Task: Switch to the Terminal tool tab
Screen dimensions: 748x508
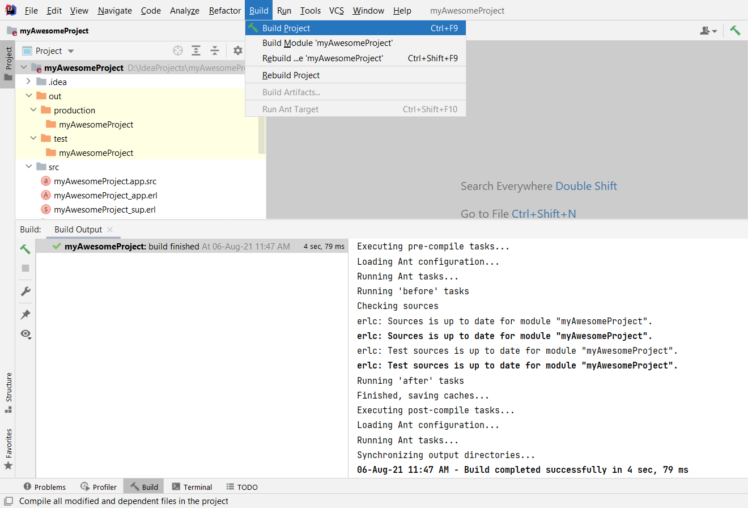Action: 190,487
